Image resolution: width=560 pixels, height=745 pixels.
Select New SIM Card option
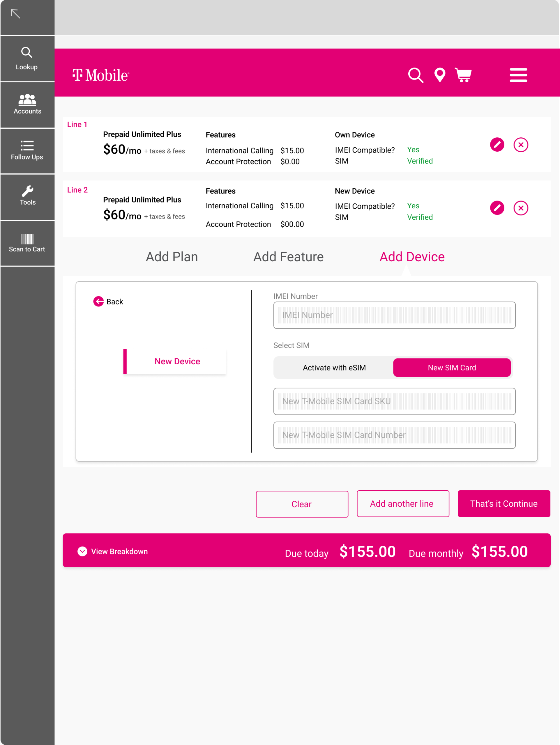451,368
